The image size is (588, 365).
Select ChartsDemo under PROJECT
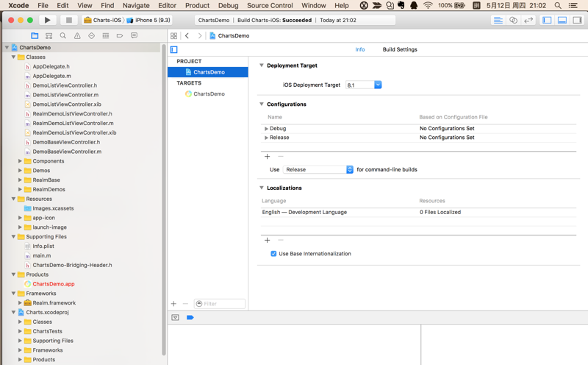point(208,72)
